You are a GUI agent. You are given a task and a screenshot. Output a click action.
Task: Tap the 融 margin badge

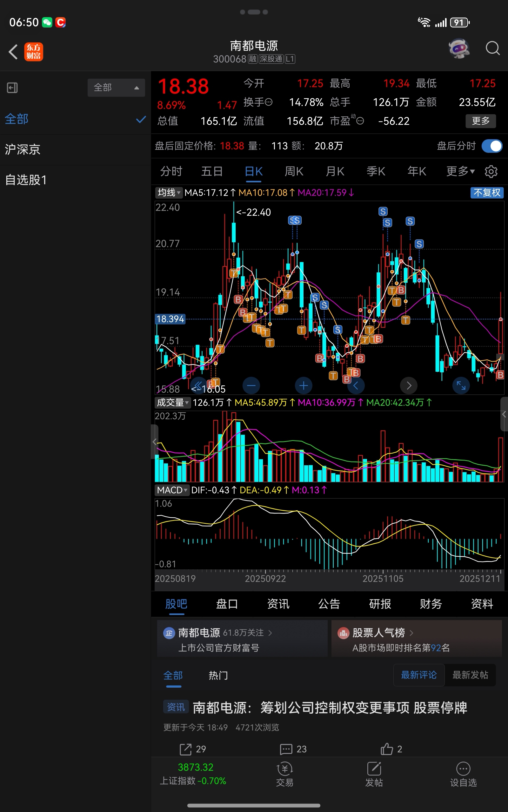click(252, 59)
